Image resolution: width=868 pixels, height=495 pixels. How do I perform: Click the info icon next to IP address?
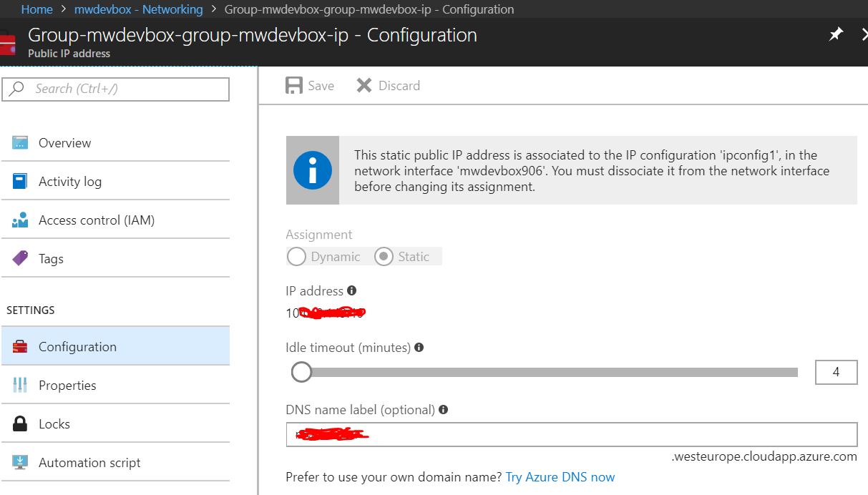pyautogui.click(x=351, y=290)
